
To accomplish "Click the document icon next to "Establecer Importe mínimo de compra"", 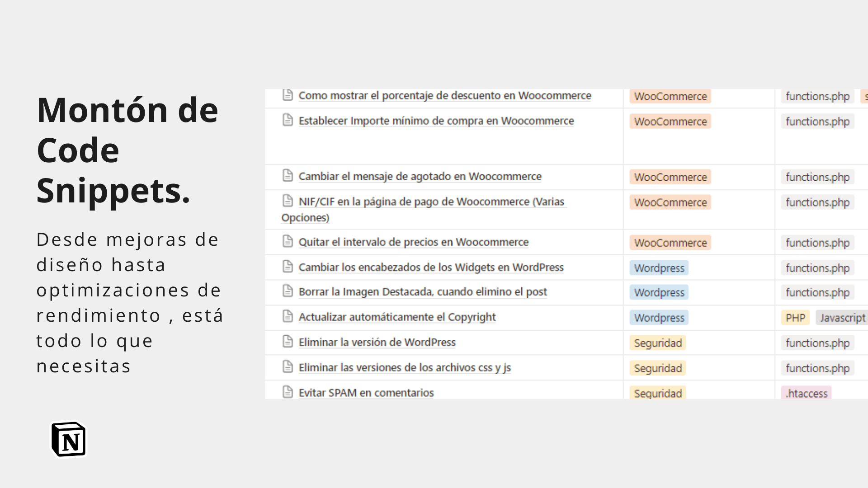I will click(x=288, y=120).
